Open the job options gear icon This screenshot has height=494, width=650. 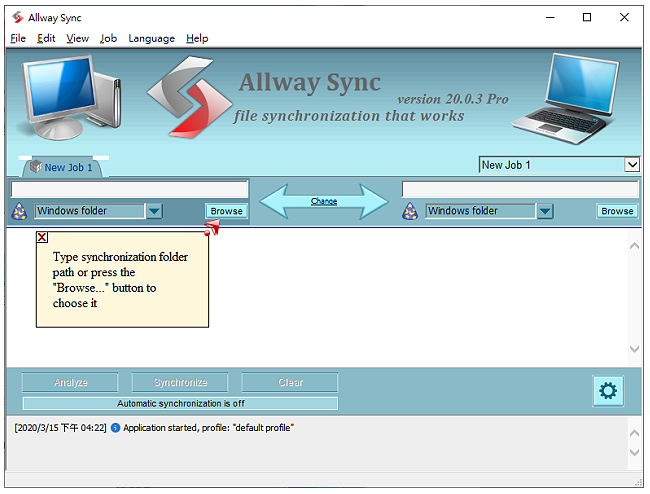pyautogui.click(x=608, y=391)
